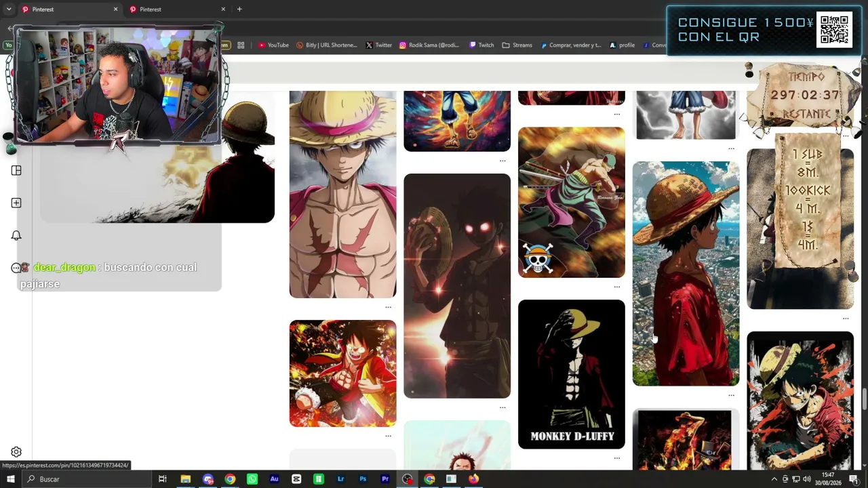
Task: Switch to the second Pinterest tab
Action: pyautogui.click(x=176, y=9)
